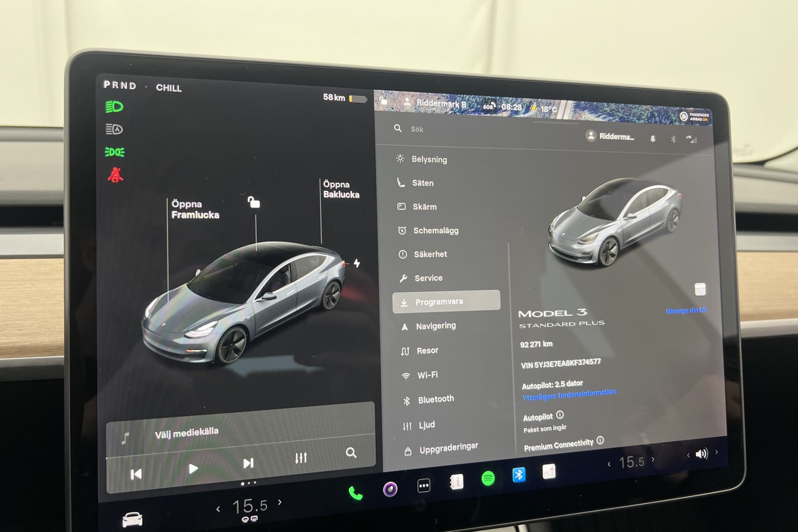Open Välj mediekälla source selector

187,433
